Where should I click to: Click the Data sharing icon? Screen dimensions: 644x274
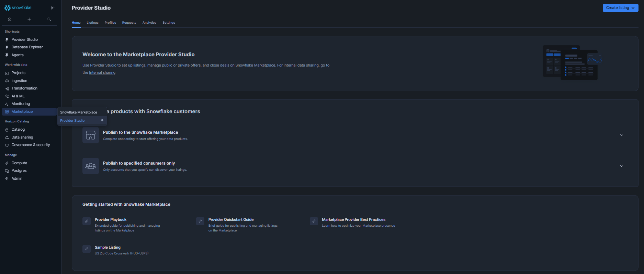[7, 138]
